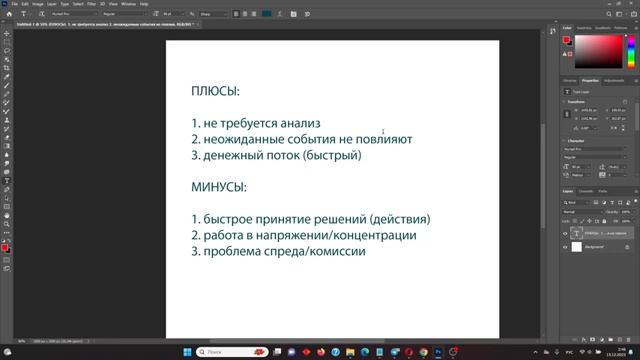Open search icon at top right
This screenshot has width=640, height=360.
[x=609, y=14]
